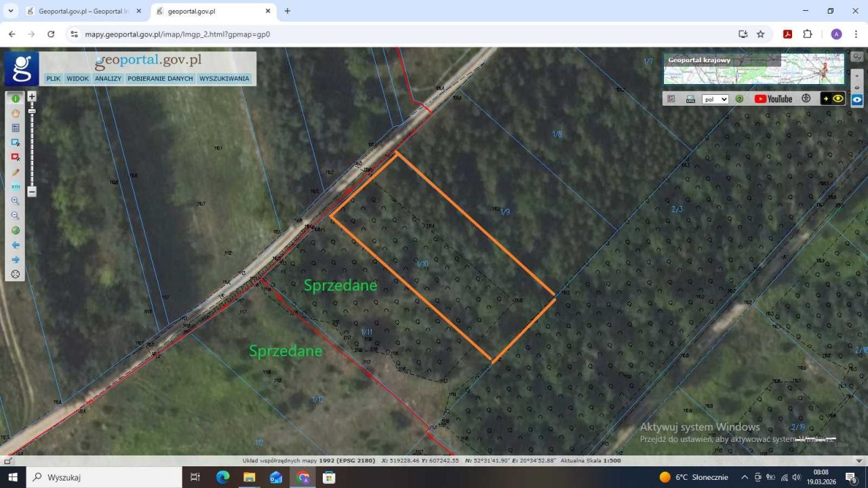Click the minus button on zoom slider

(x=32, y=192)
